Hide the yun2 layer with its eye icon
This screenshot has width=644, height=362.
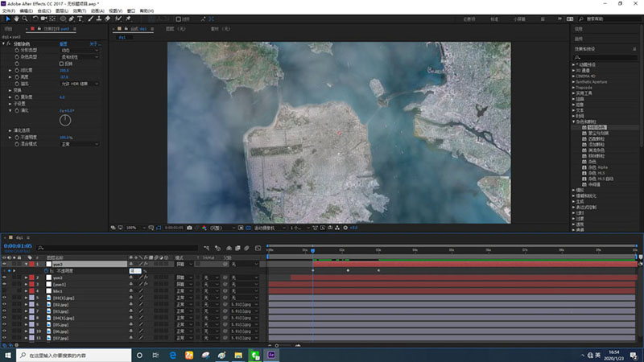pos(5,278)
